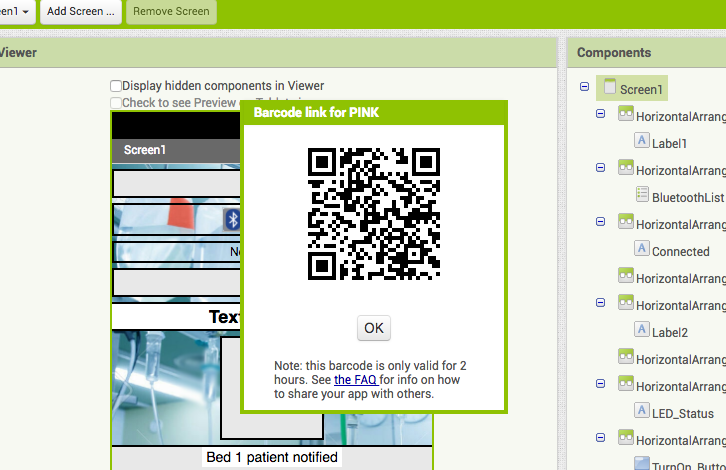
Task: Click HorizontalArrangement icon directly above Connected
Action: coord(626,222)
